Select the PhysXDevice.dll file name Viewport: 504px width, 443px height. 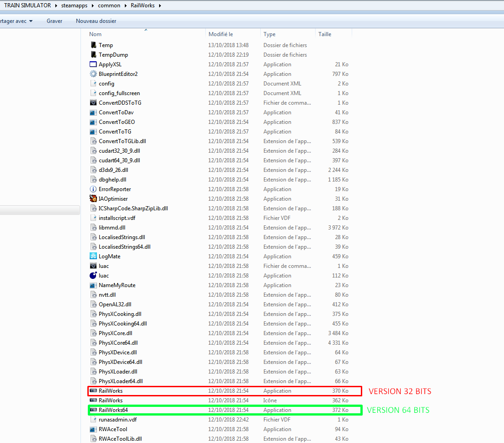pos(118,352)
